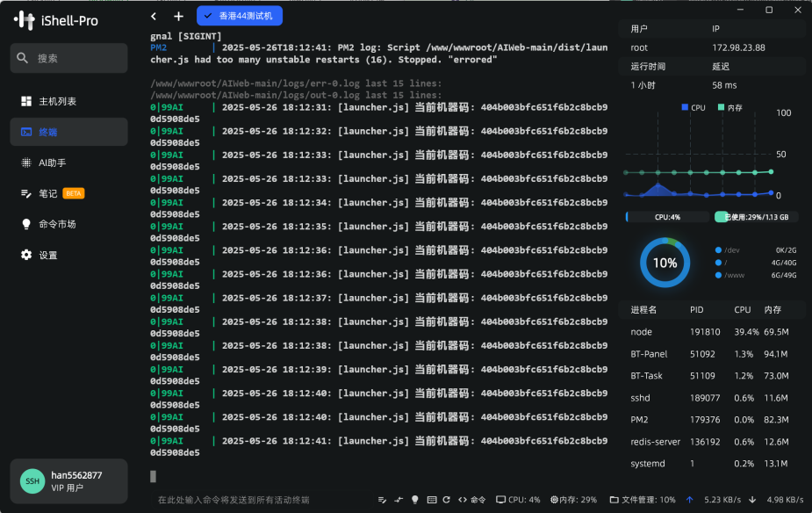Select the PM2 process row
This screenshot has width=812, height=513.
coord(712,420)
